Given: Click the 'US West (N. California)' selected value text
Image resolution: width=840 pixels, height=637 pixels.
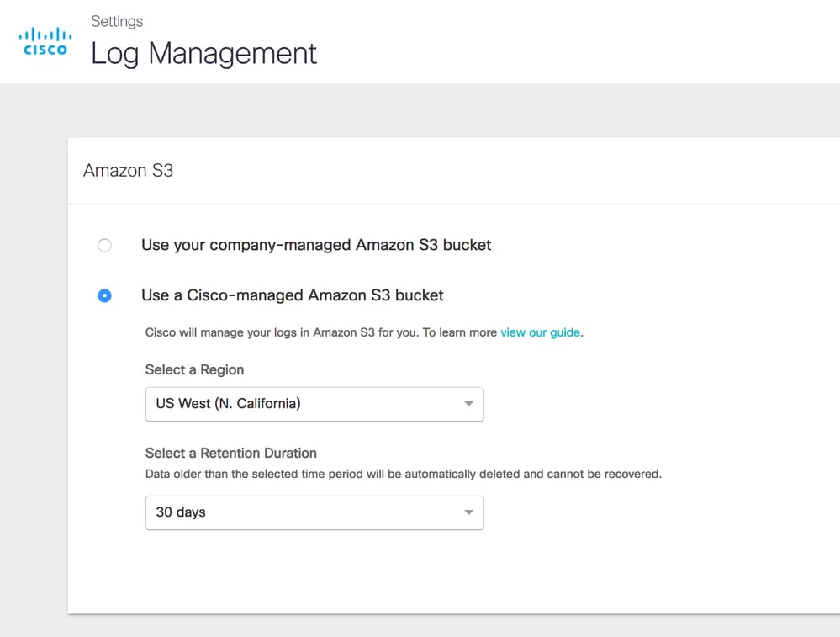Looking at the screenshot, I should point(228,404).
